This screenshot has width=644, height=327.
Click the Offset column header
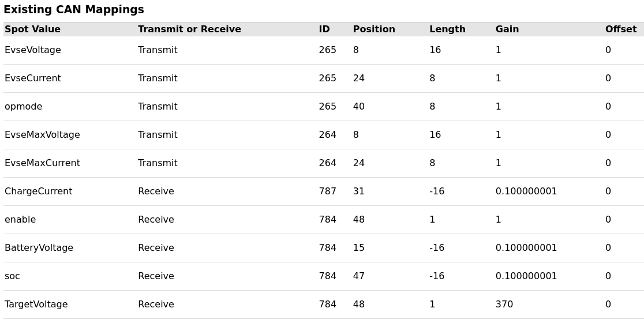coord(621,29)
